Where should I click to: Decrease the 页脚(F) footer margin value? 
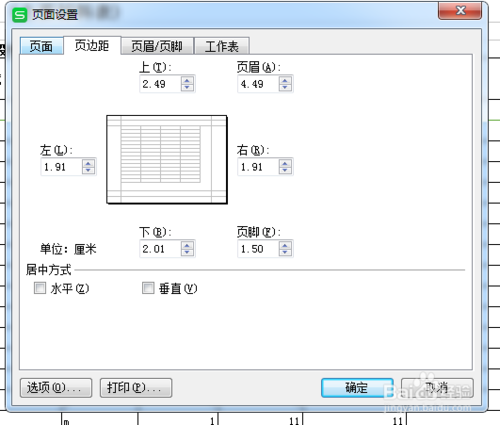[285, 252]
